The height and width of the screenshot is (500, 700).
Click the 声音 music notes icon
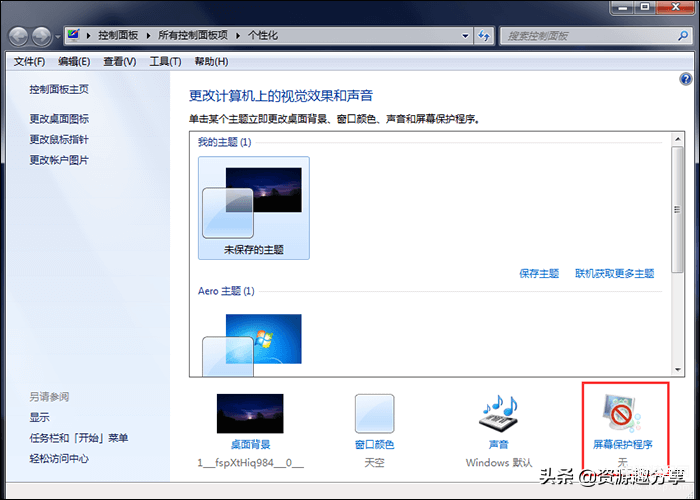[499, 412]
